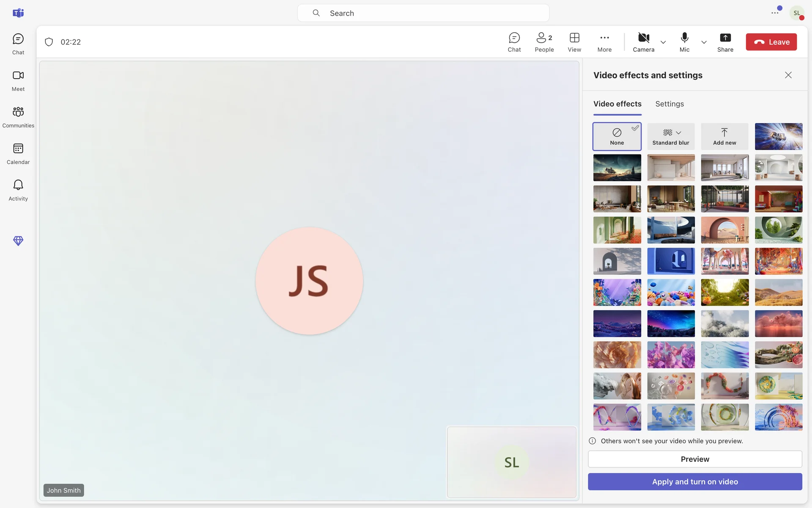Open the Activity notifications
Viewport: 812px width, 508px height.
coord(18,190)
